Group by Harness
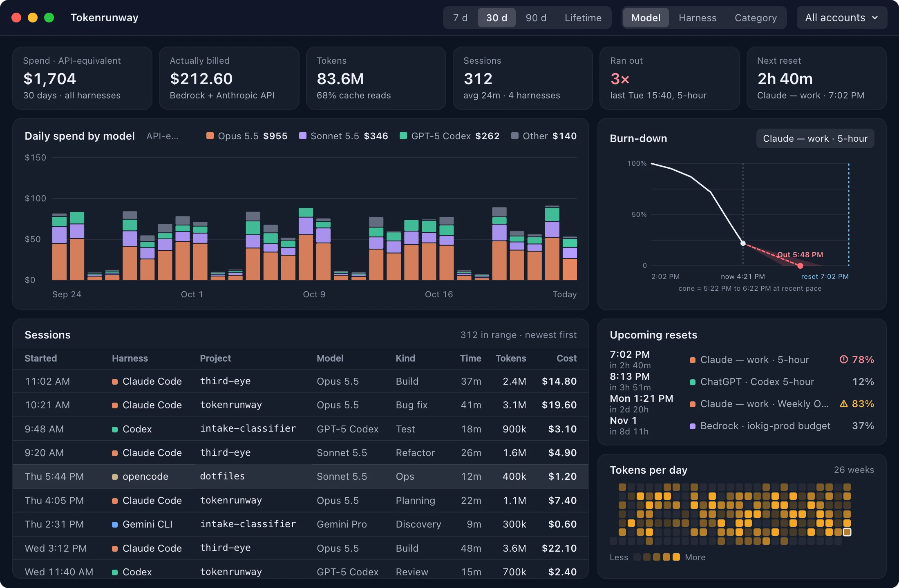Screen dimensions: 899x588 (697, 18)
